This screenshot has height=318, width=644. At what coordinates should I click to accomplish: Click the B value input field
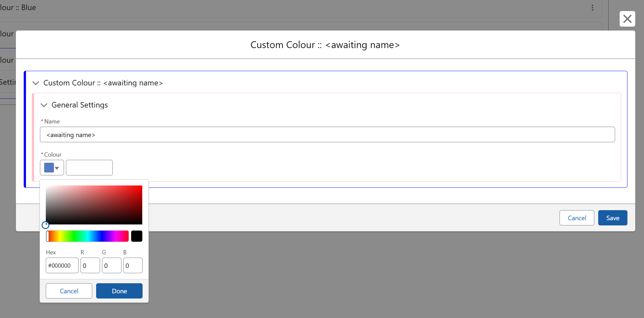click(x=133, y=265)
